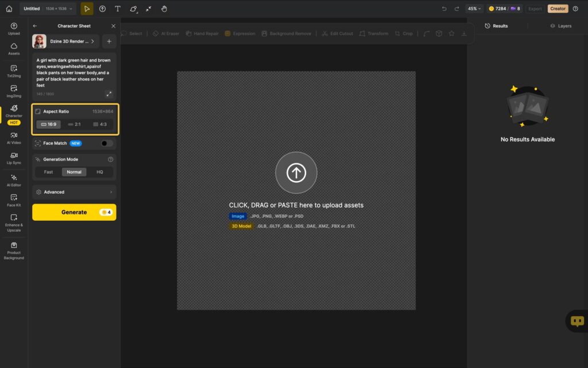Switch to the Results tab
Image resolution: width=588 pixels, height=368 pixels.
(x=496, y=26)
